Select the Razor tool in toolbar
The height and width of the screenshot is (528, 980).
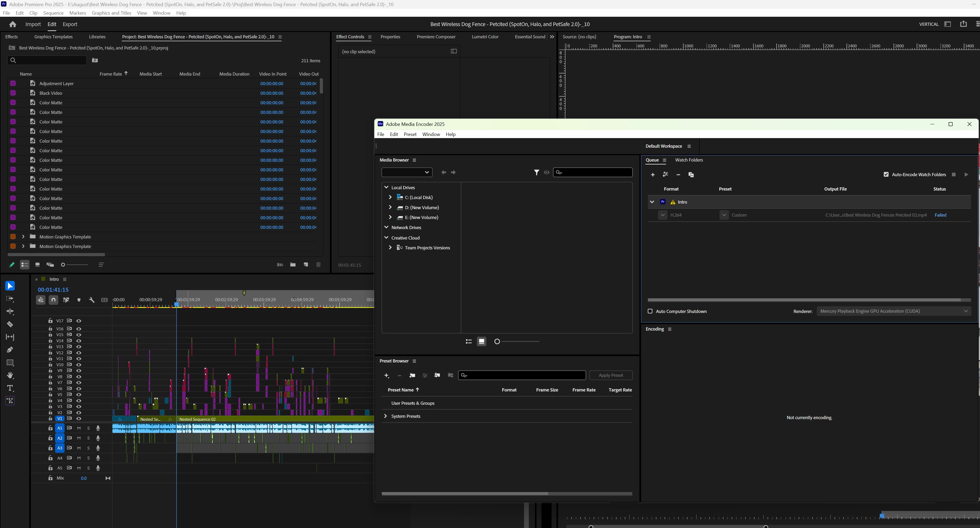tap(10, 324)
